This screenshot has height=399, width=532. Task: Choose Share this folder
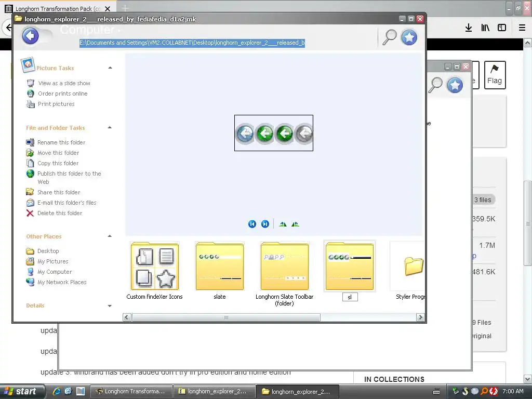59,192
